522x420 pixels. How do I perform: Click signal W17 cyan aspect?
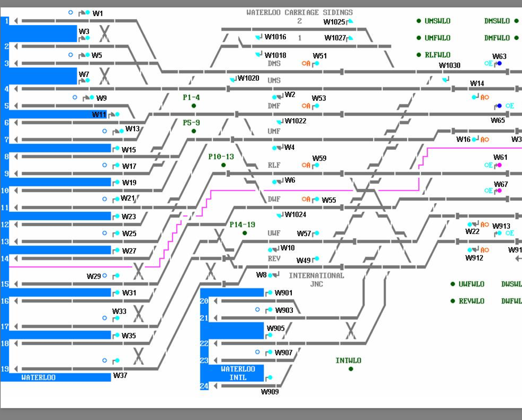(117, 165)
